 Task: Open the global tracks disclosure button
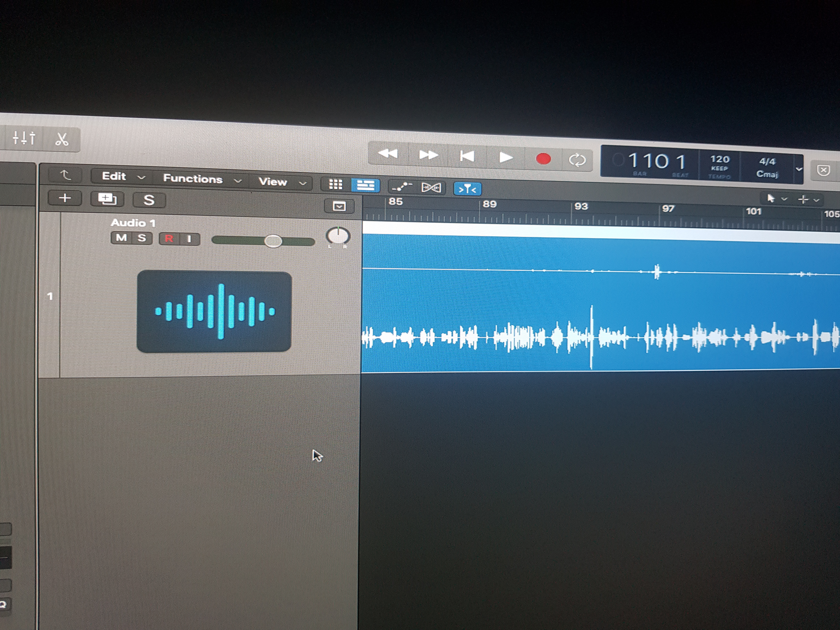click(339, 206)
